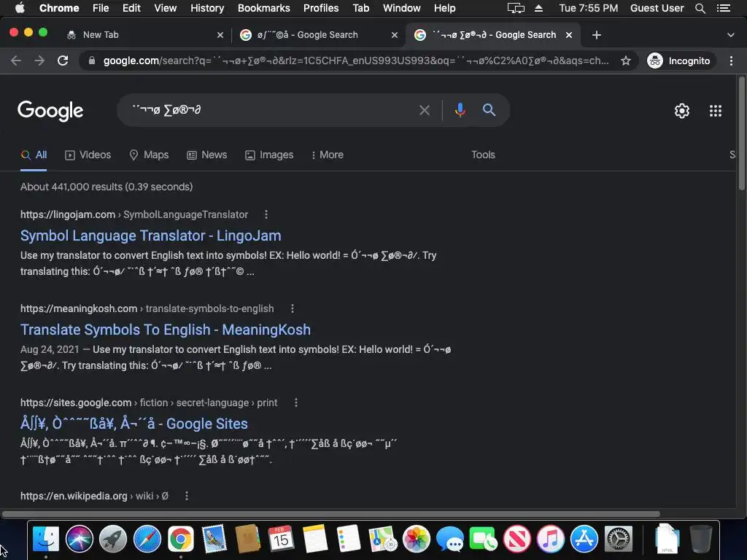The width and height of the screenshot is (747, 560).
Task: Open Safari from the dock
Action: tap(147, 540)
